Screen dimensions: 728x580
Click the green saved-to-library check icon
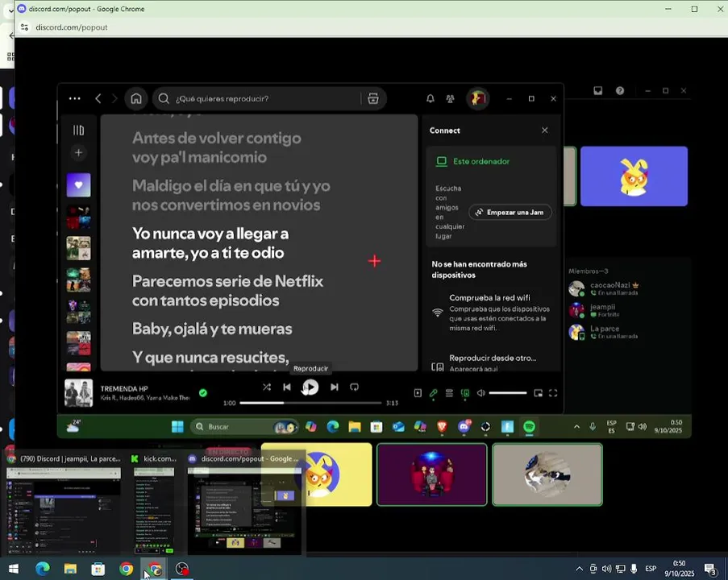[x=203, y=393]
